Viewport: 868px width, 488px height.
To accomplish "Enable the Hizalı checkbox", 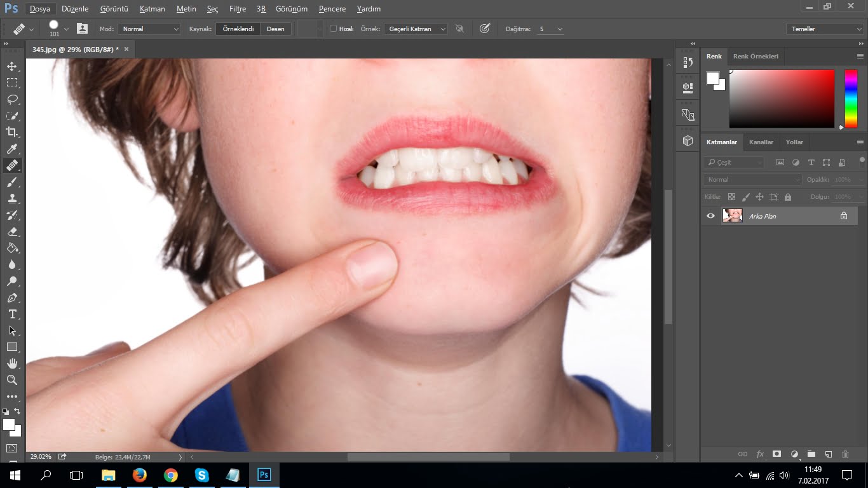I will point(332,29).
